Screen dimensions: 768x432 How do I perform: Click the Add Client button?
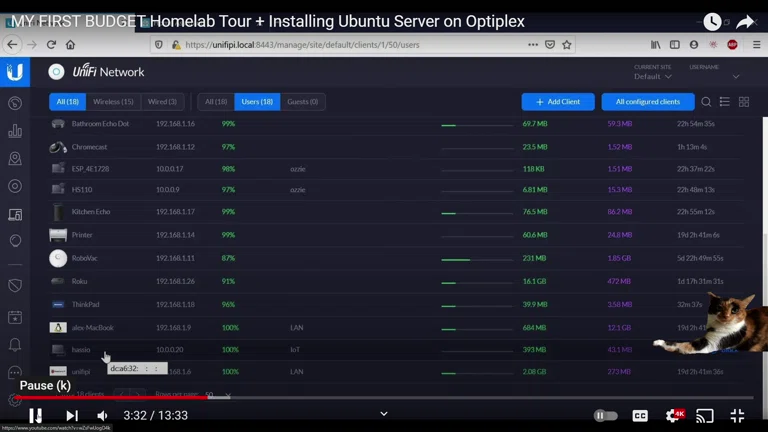(x=557, y=102)
